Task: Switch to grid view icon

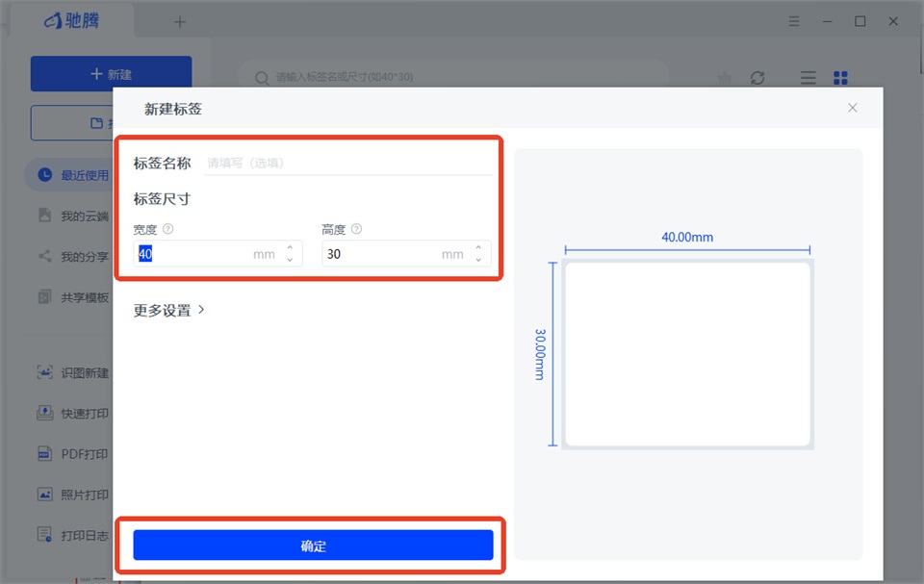Action: [840, 77]
